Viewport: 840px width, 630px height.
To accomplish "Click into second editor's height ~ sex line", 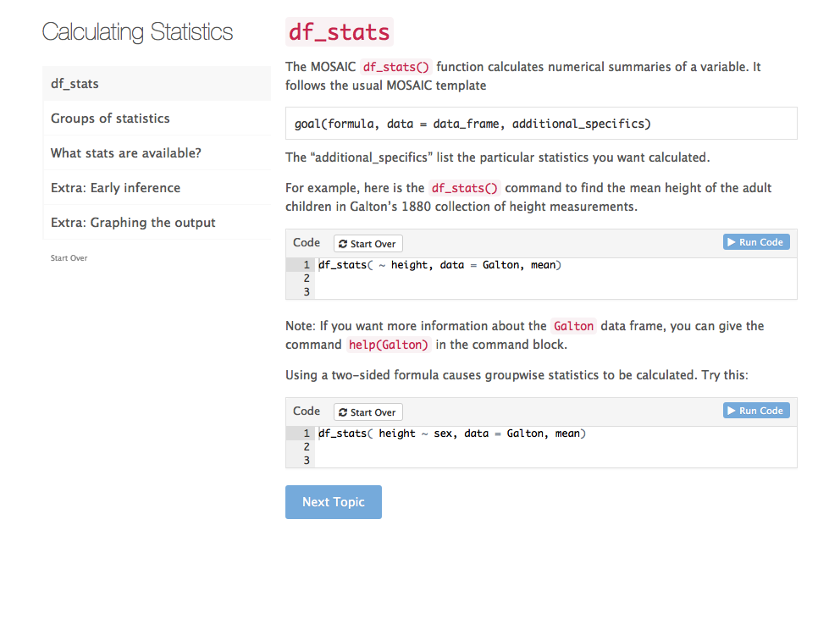I will click(x=452, y=434).
